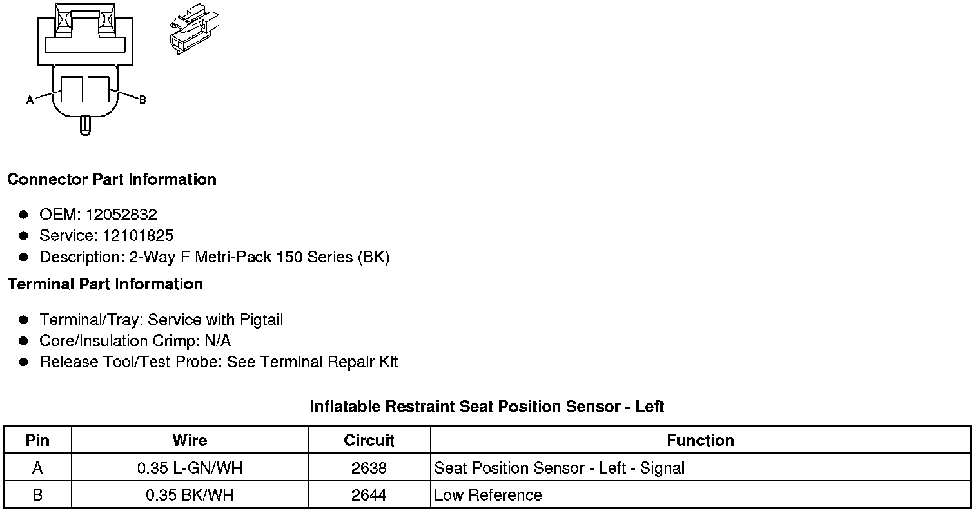Click the Terminal Part Information heading

point(105,284)
